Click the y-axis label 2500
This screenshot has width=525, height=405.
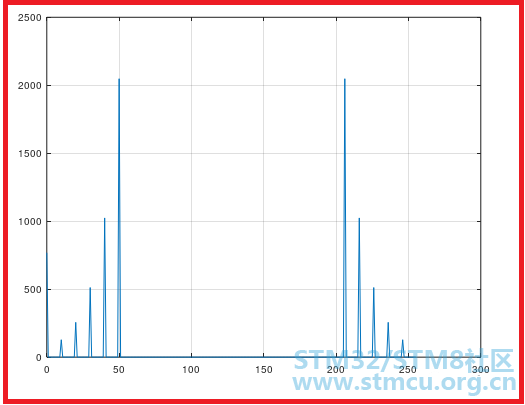(x=29, y=17)
